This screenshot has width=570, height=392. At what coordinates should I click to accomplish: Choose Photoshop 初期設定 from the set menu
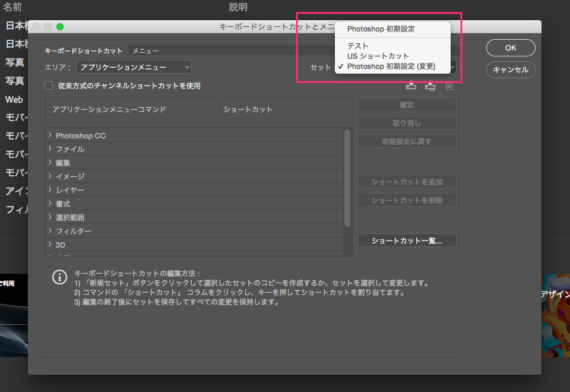click(x=392, y=29)
